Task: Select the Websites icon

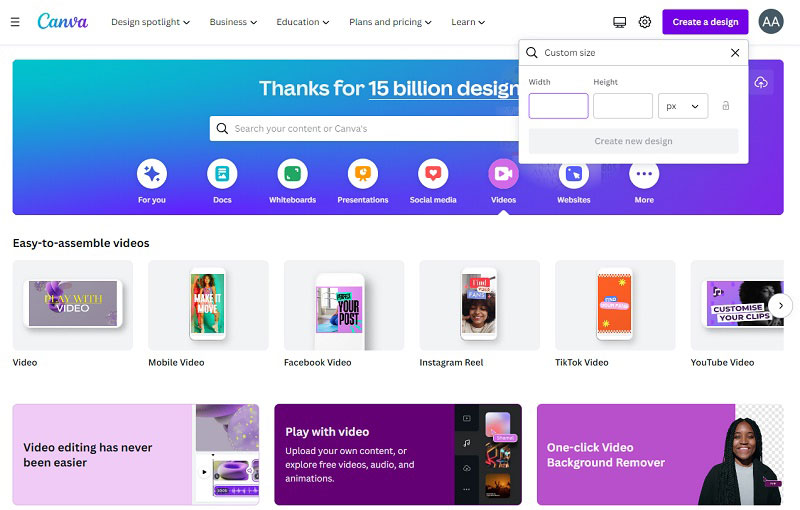Action: (x=573, y=176)
